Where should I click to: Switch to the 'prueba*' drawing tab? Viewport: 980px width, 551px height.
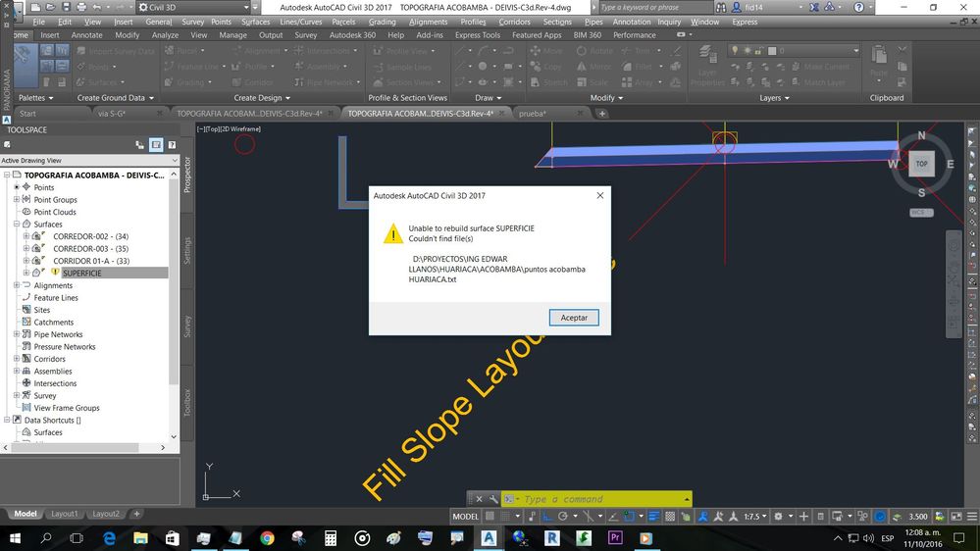coord(533,114)
